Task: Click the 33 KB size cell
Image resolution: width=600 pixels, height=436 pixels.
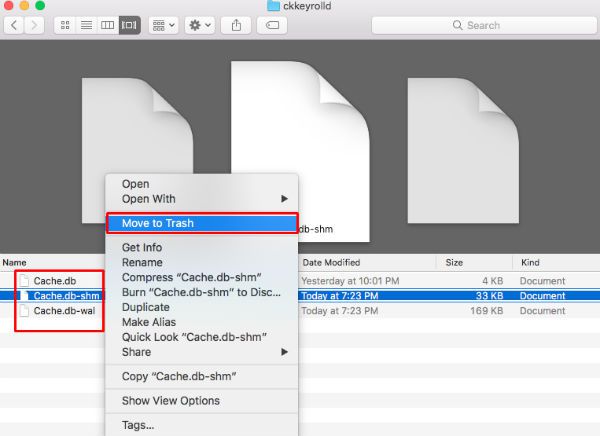Action: point(489,296)
